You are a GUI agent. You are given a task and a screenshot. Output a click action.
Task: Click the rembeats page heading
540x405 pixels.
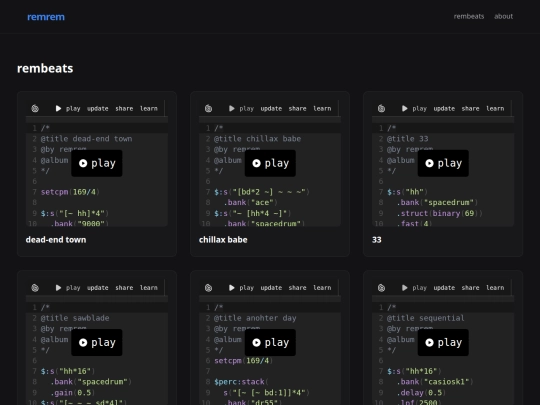[x=45, y=68]
